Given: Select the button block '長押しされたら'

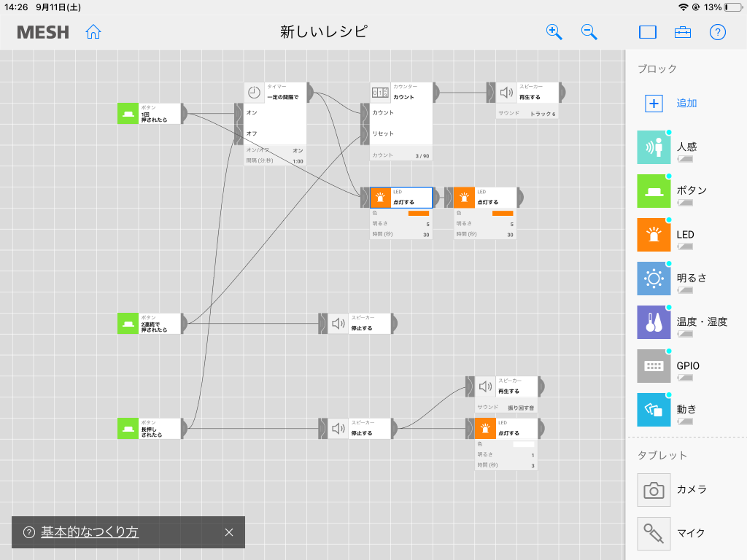Looking at the screenshot, I should (149, 429).
